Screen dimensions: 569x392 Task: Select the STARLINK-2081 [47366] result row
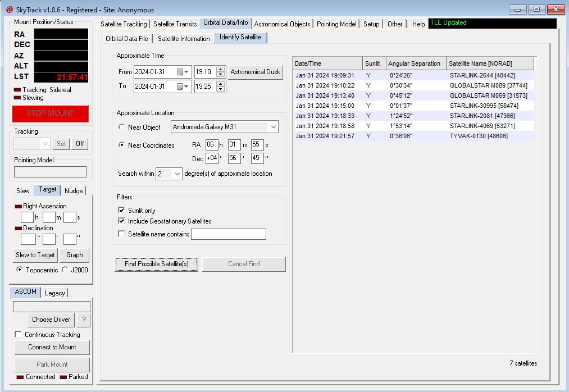pyautogui.click(x=413, y=116)
